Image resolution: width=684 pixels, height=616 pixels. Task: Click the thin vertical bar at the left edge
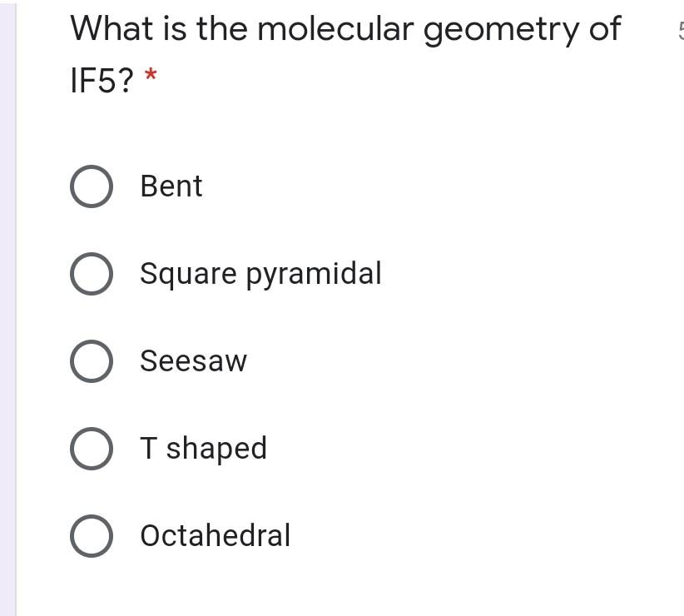(x=7, y=308)
